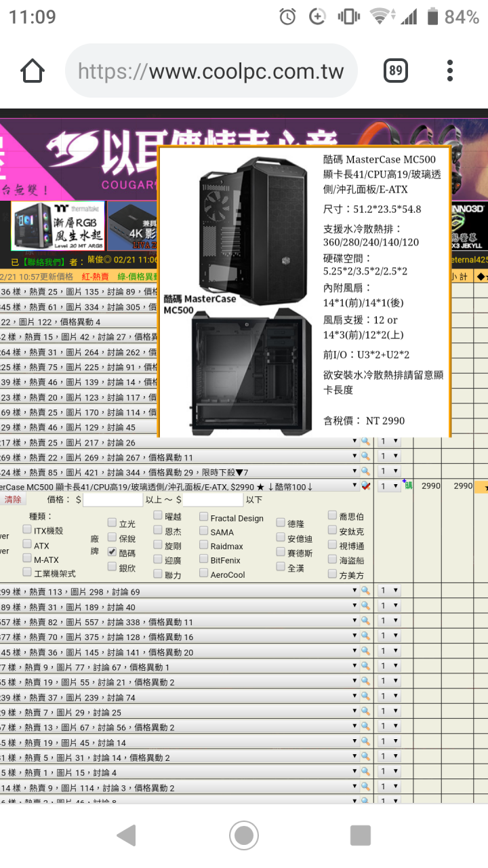
Task: Check the ATX case type checkbox
Action: (x=27, y=544)
